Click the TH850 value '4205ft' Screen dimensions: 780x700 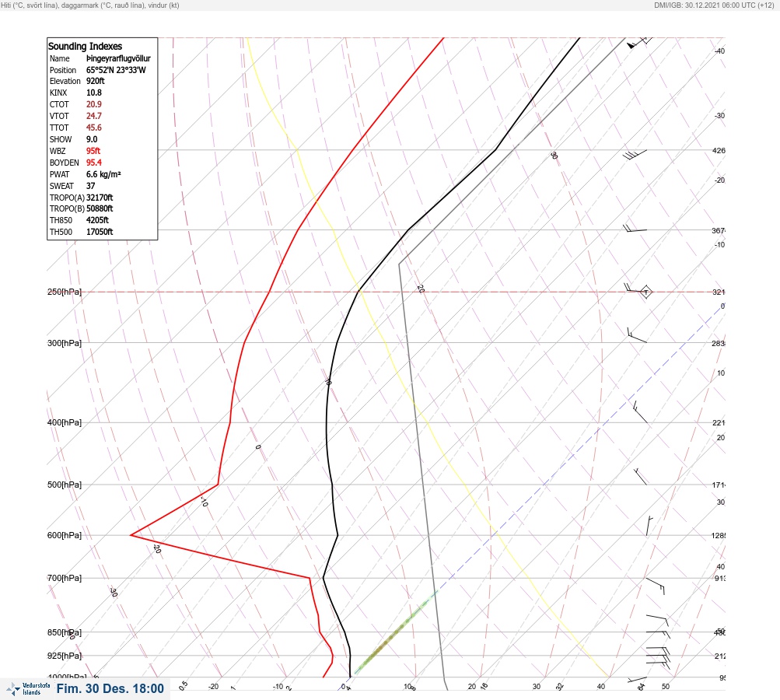[x=97, y=220]
